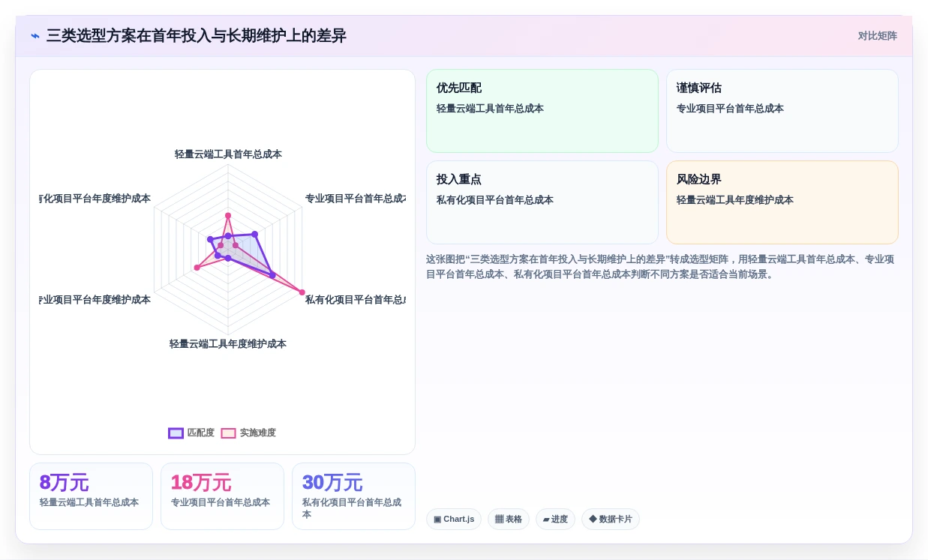Click the 数据卡片 tag
928x560 pixels.
[611, 520]
